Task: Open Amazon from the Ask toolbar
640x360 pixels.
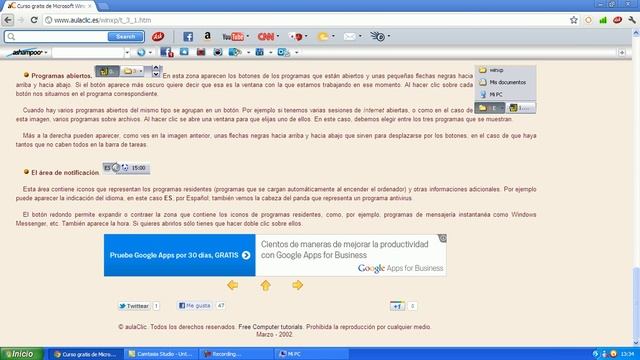Action: click(207, 36)
